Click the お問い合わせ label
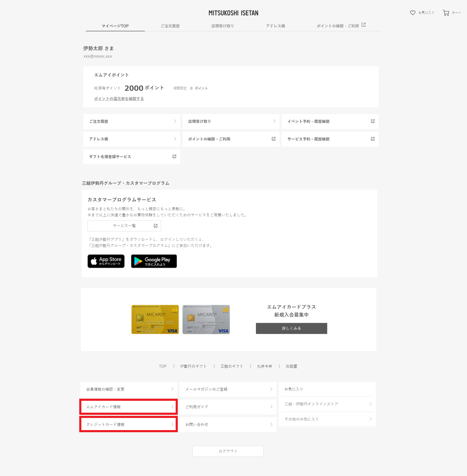 point(197,425)
